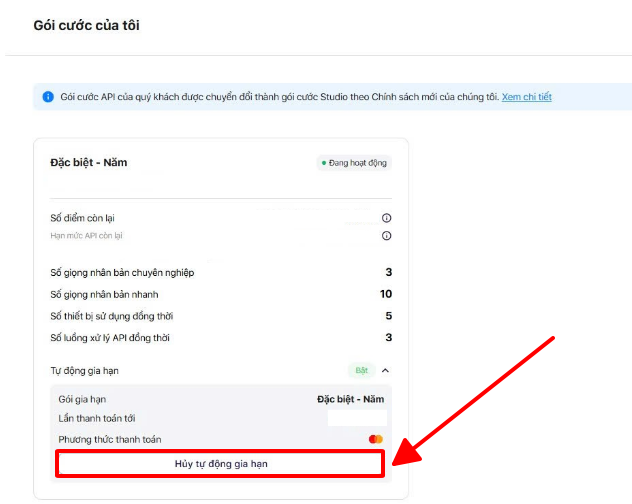Click the Số luồng xử lý API đồng thời row
Viewport: 632px width, 504px height.
110,338
